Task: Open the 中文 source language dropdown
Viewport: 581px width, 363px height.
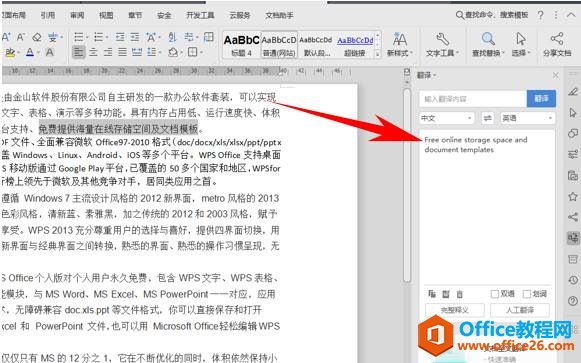Action: tap(446, 118)
